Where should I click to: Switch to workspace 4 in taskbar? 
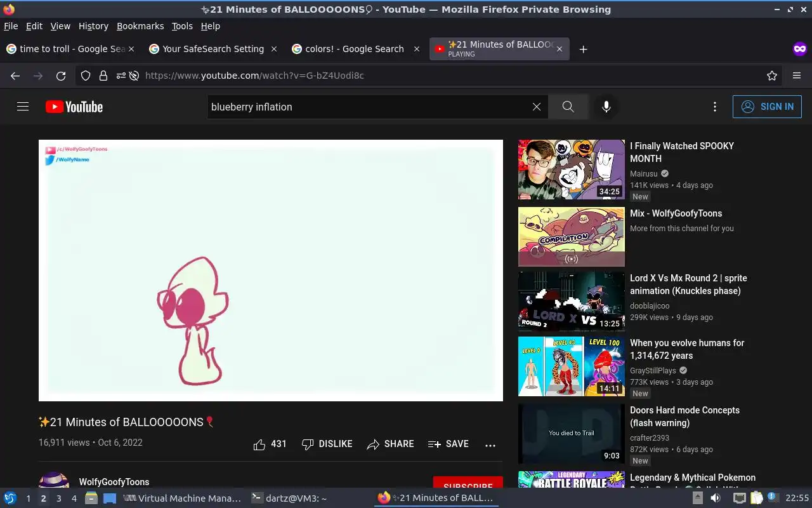pyautogui.click(x=74, y=498)
